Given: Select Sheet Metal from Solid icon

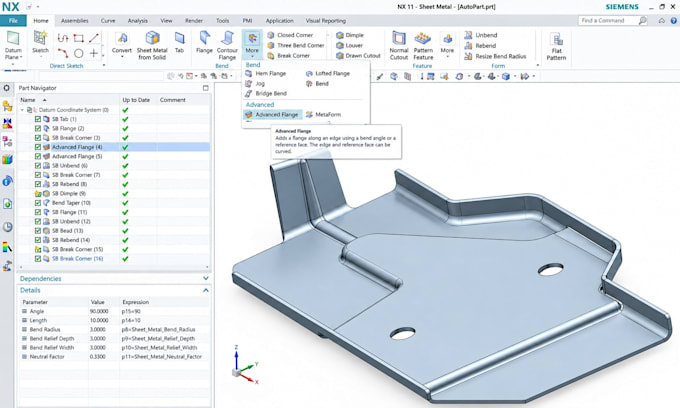Looking at the screenshot, I should pos(152,46).
